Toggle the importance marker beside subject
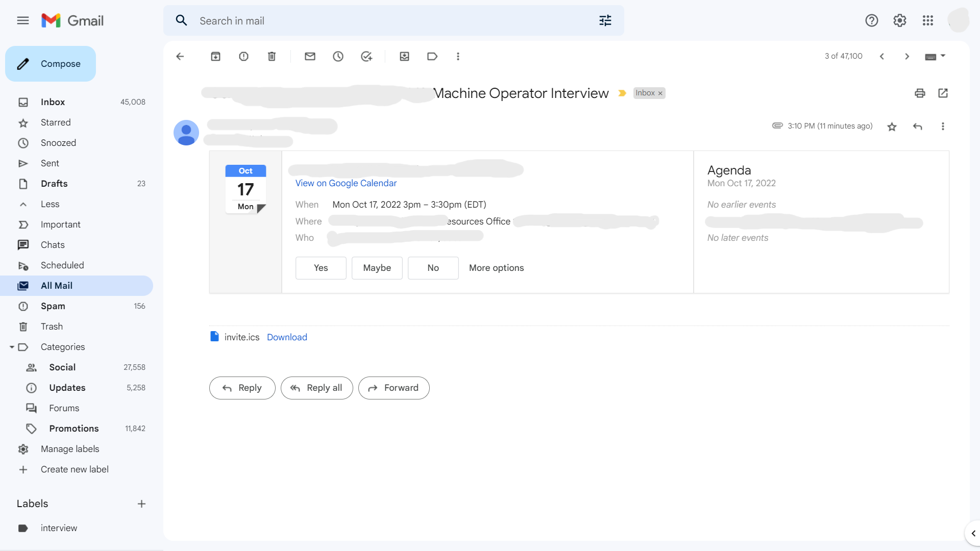This screenshot has width=980, height=551. 622,93
